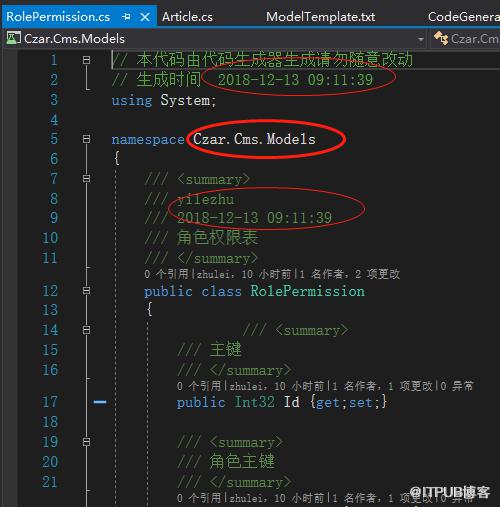Click line number 5 in the margin

[x=54, y=139]
